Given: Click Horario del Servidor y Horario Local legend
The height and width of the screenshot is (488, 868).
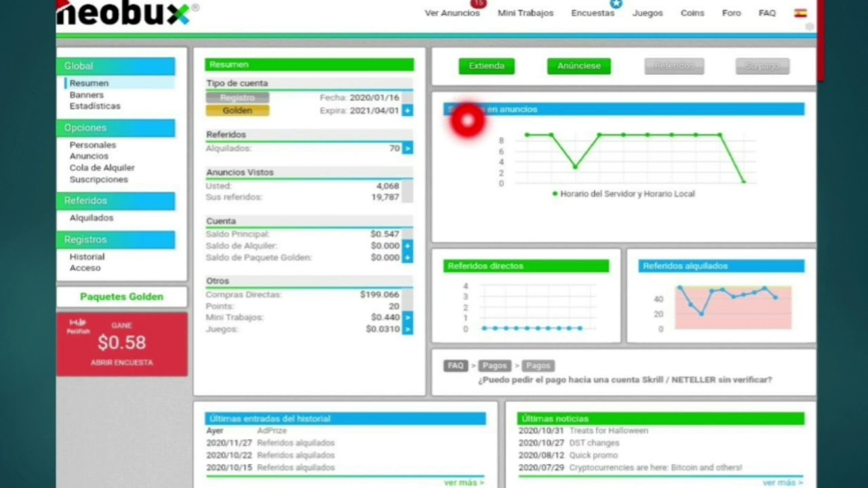Looking at the screenshot, I should coord(624,194).
